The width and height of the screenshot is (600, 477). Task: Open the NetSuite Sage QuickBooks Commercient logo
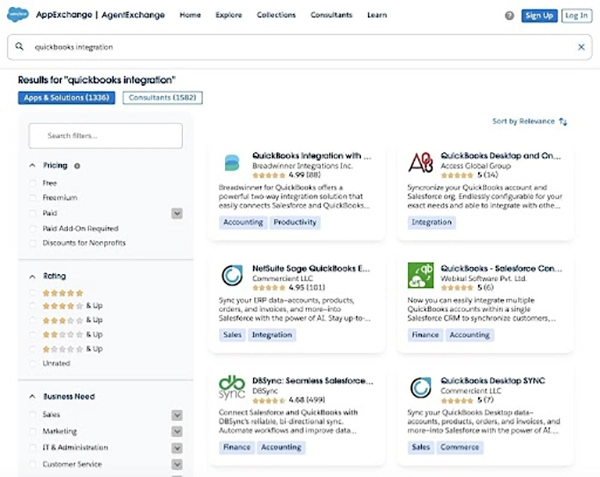click(x=232, y=275)
